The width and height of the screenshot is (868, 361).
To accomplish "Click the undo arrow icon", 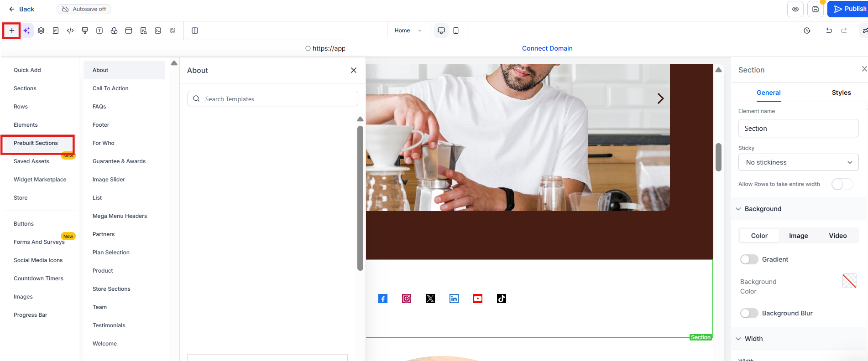I will pyautogui.click(x=829, y=31).
